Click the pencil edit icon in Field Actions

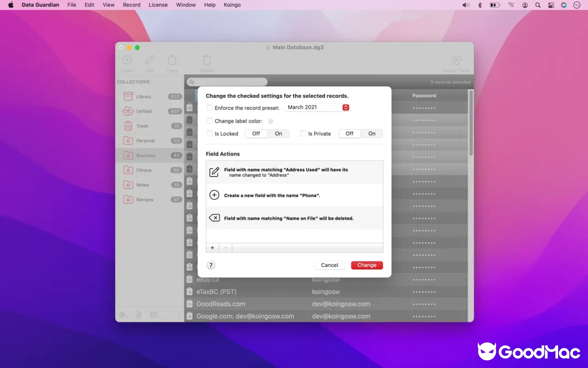click(214, 172)
